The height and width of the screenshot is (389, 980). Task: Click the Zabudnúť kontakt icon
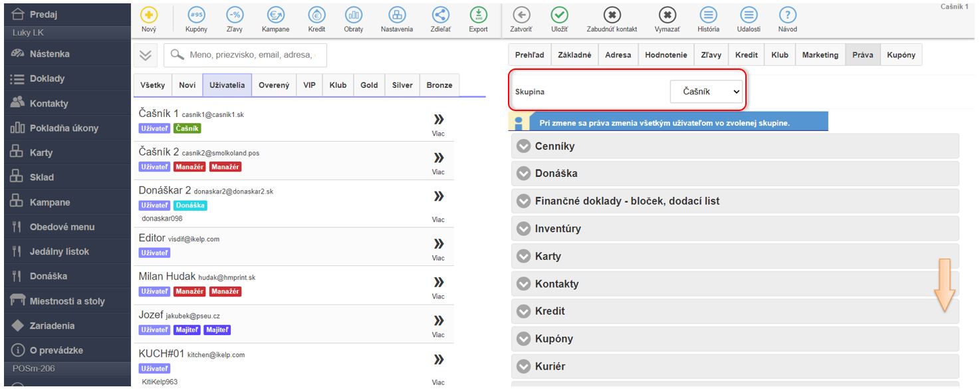click(612, 16)
